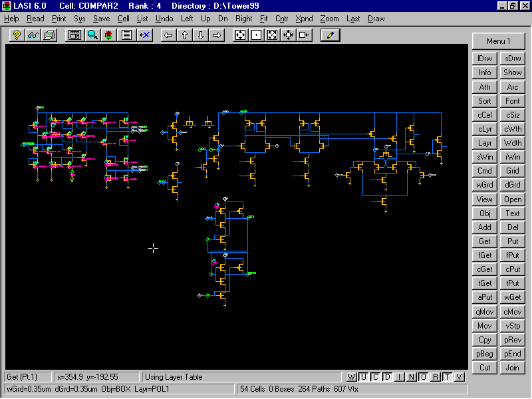Click the Grid command button
The image size is (532, 399).
click(x=512, y=171)
